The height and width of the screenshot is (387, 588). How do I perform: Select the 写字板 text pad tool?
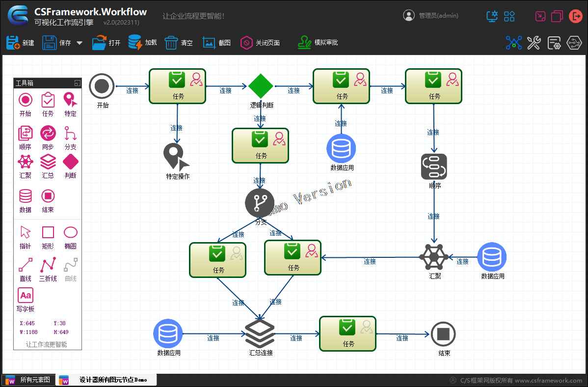click(x=25, y=295)
